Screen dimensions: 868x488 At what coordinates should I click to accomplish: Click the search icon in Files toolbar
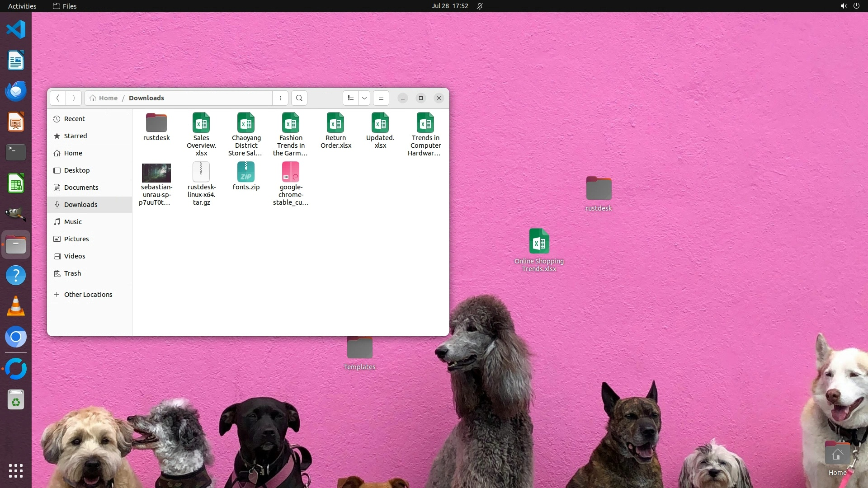point(299,98)
